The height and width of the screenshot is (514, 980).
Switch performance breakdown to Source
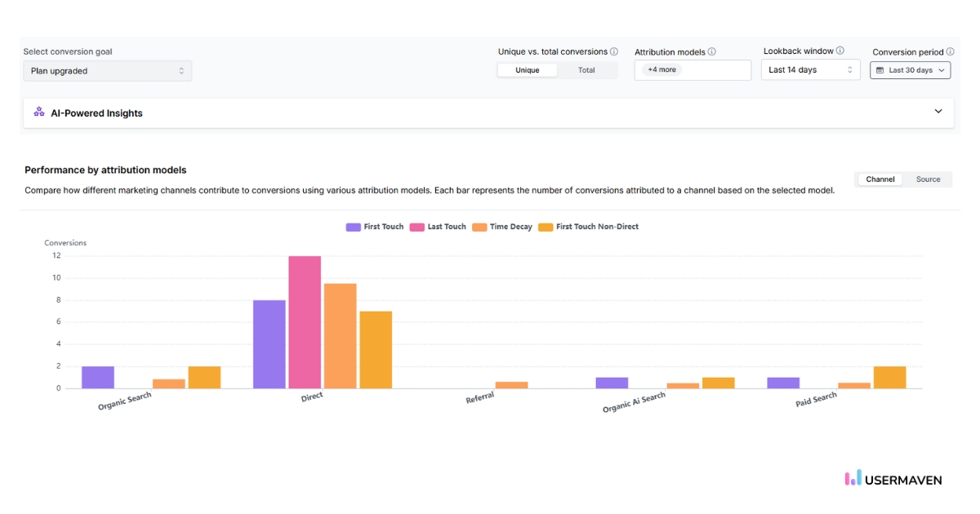[x=929, y=179]
